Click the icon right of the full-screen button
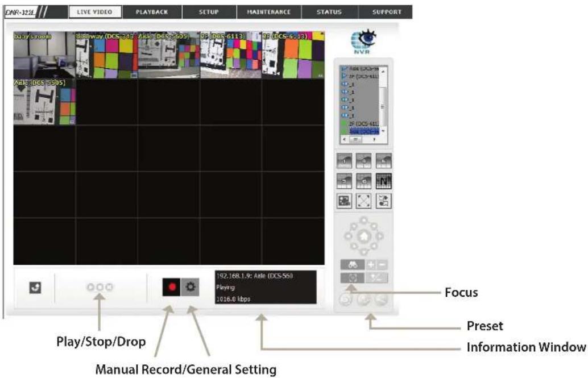 [x=384, y=201]
